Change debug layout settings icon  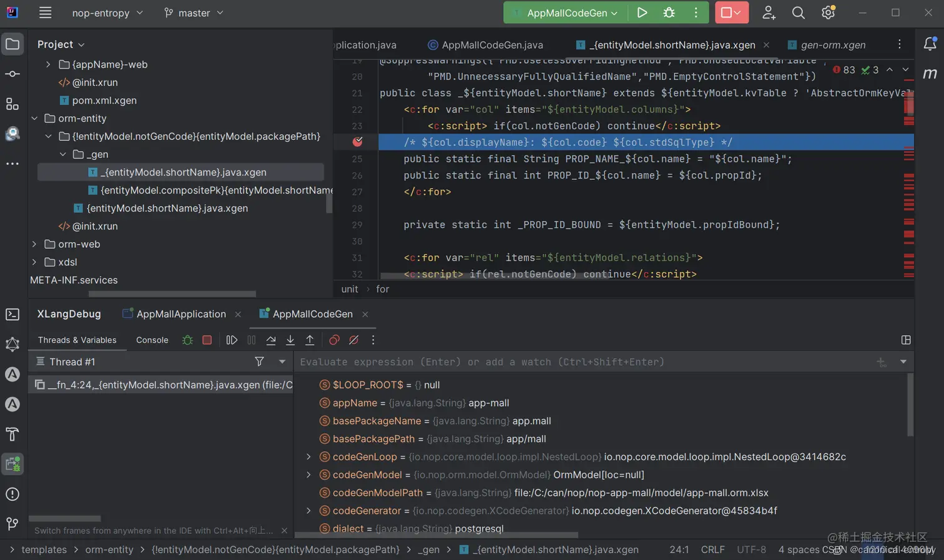point(906,340)
